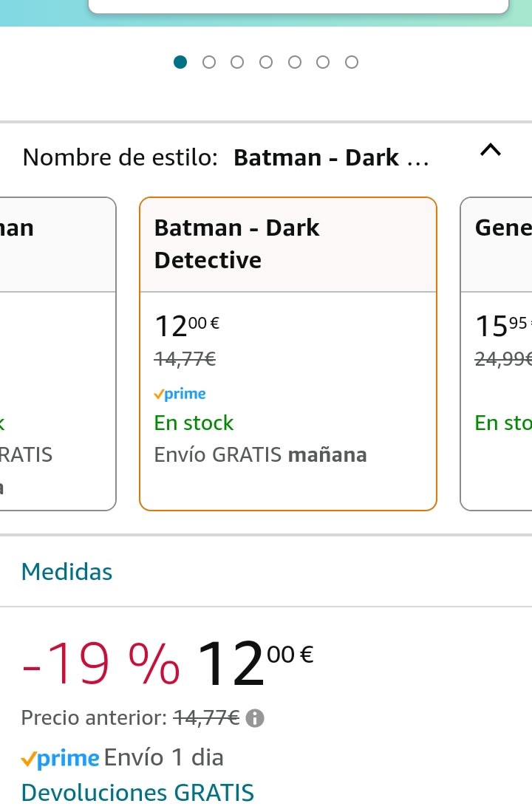Tap the product image card at top
532x812 pixels.
pyautogui.click(x=299, y=7)
